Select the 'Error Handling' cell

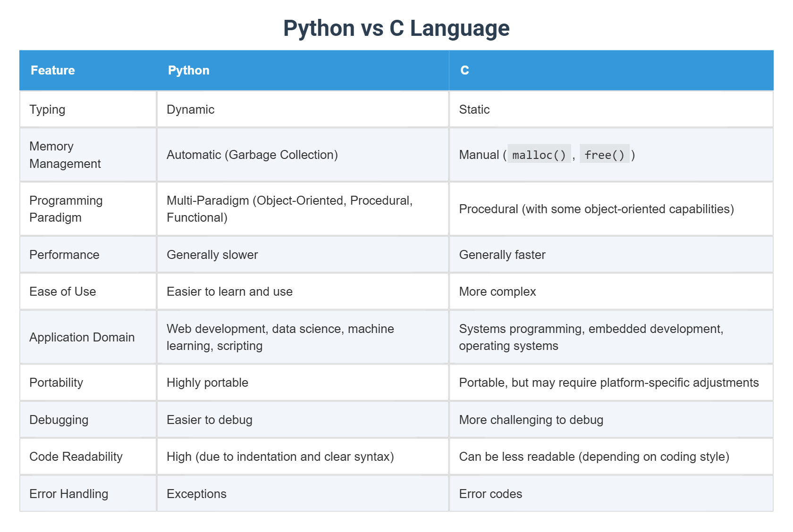click(88, 494)
